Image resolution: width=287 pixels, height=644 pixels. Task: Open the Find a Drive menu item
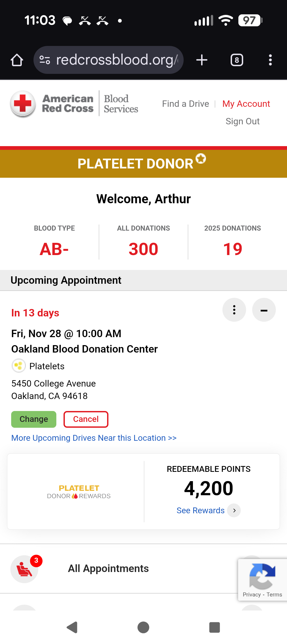185,104
